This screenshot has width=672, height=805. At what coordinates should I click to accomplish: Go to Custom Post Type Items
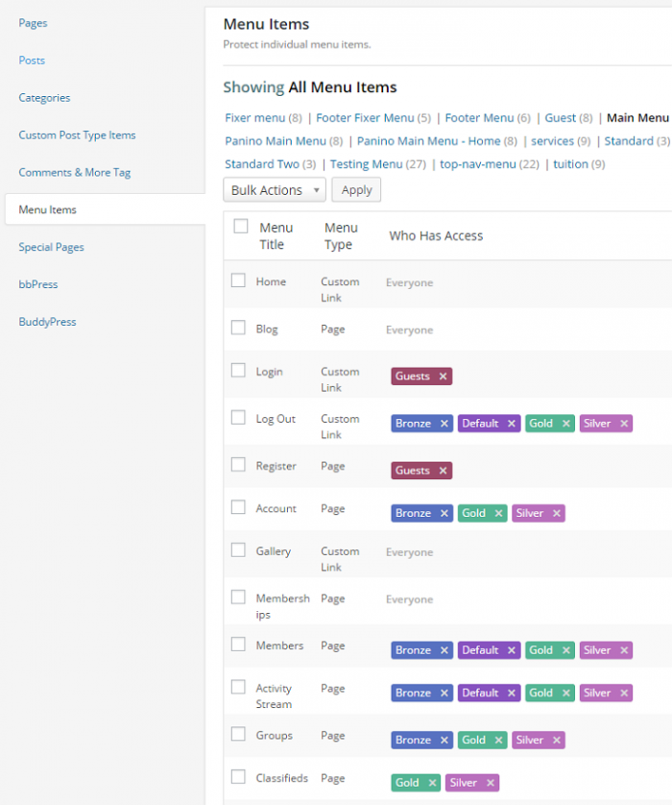tap(77, 135)
